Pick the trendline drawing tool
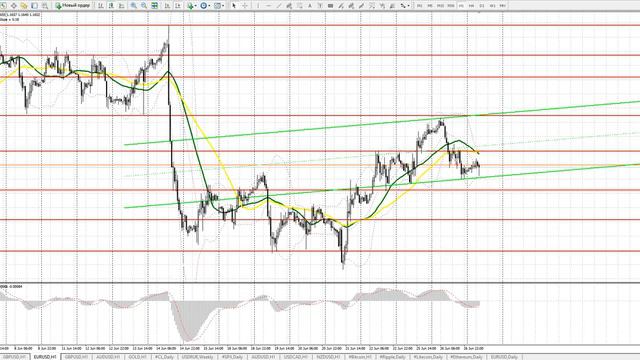 pyautogui.click(x=279, y=6)
